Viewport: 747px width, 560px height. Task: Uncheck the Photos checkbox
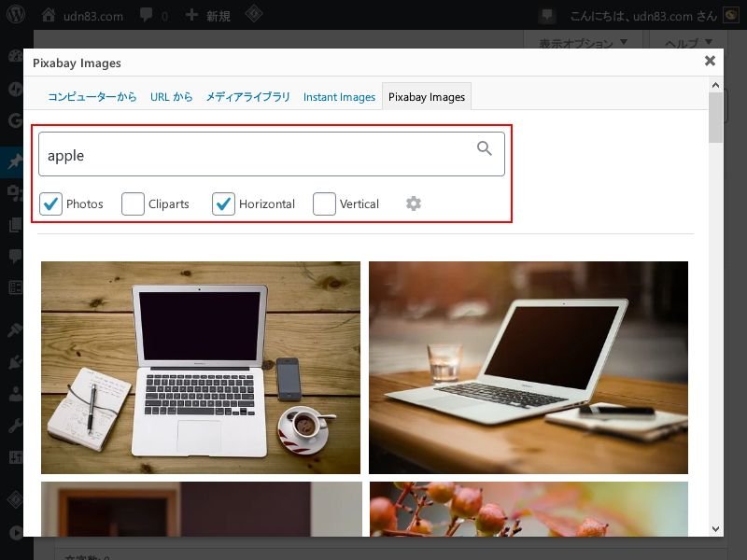[x=50, y=203]
